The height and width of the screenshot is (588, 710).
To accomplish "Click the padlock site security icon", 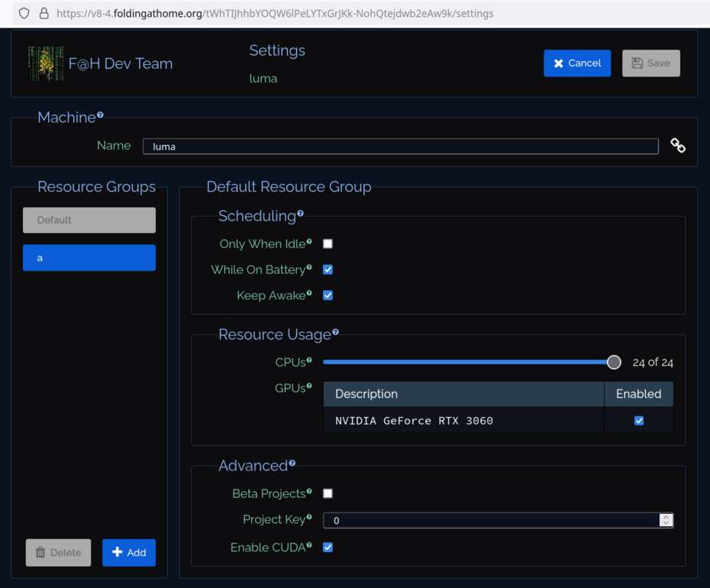I will coord(44,14).
